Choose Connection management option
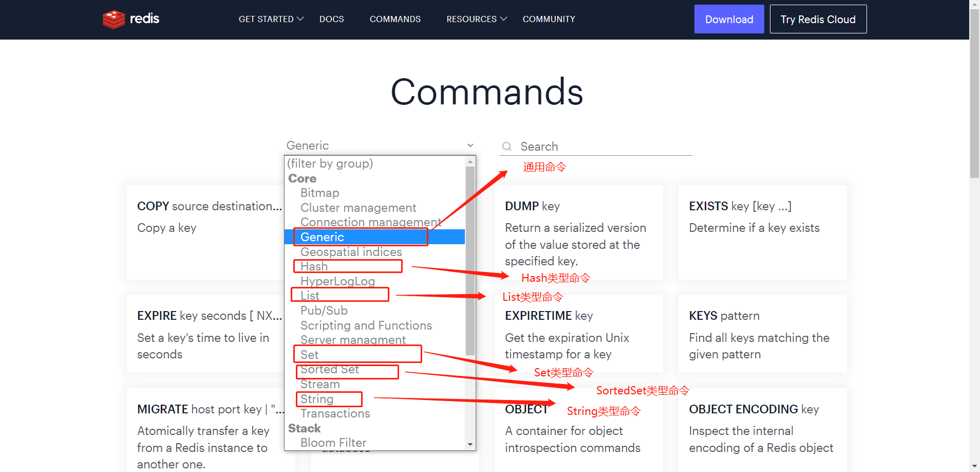 (x=375, y=222)
